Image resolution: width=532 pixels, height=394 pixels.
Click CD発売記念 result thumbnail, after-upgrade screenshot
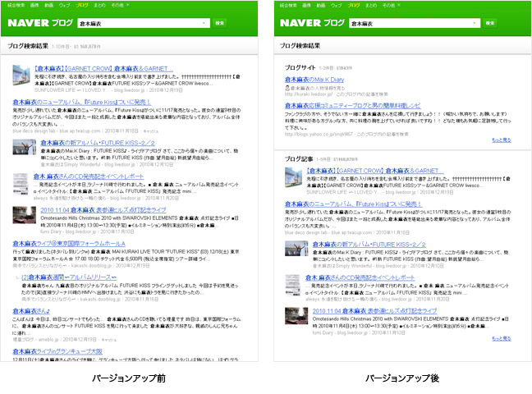pos(292,285)
